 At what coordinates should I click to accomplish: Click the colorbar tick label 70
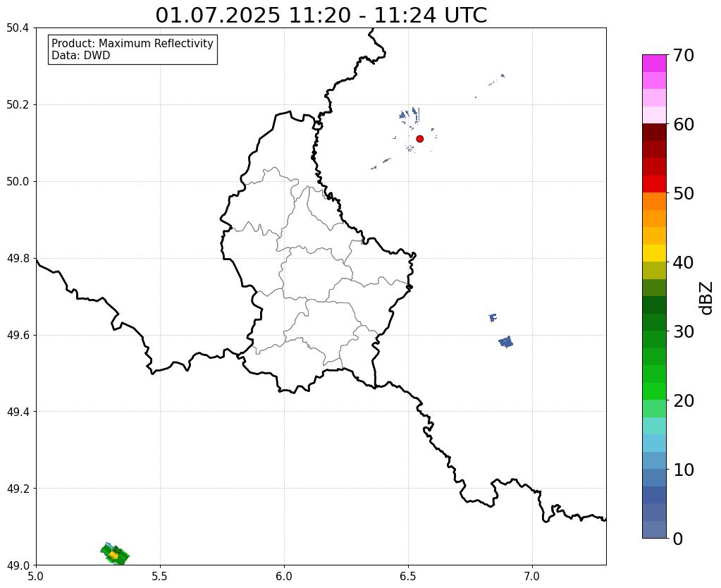(684, 55)
